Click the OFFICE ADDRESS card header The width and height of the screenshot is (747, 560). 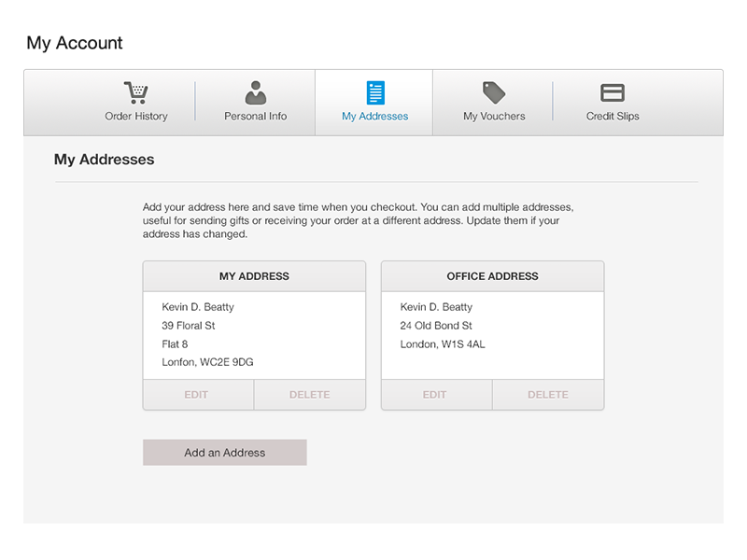pyautogui.click(x=491, y=275)
